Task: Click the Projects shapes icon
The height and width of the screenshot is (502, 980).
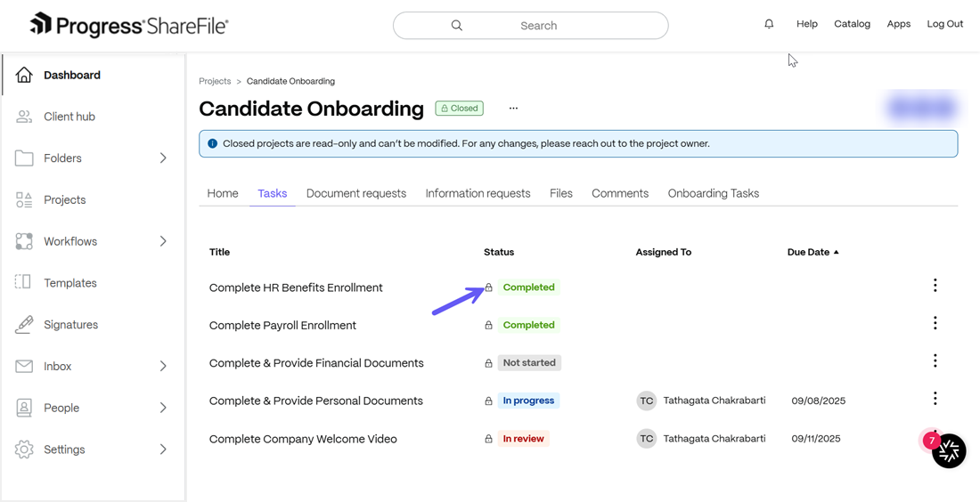Action: pyautogui.click(x=24, y=199)
